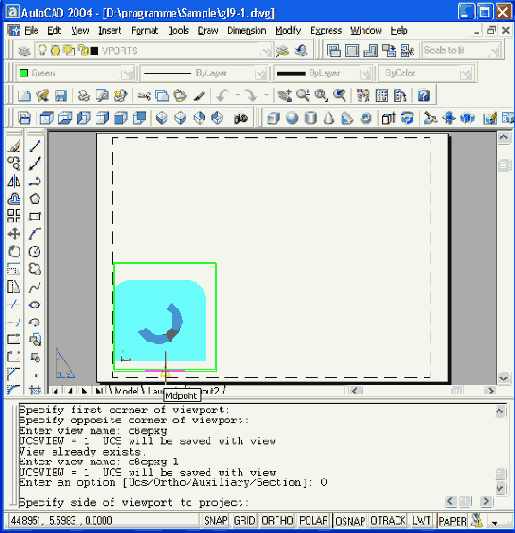
Task: Toggle OSNAP in the status bar
Action: (350, 521)
